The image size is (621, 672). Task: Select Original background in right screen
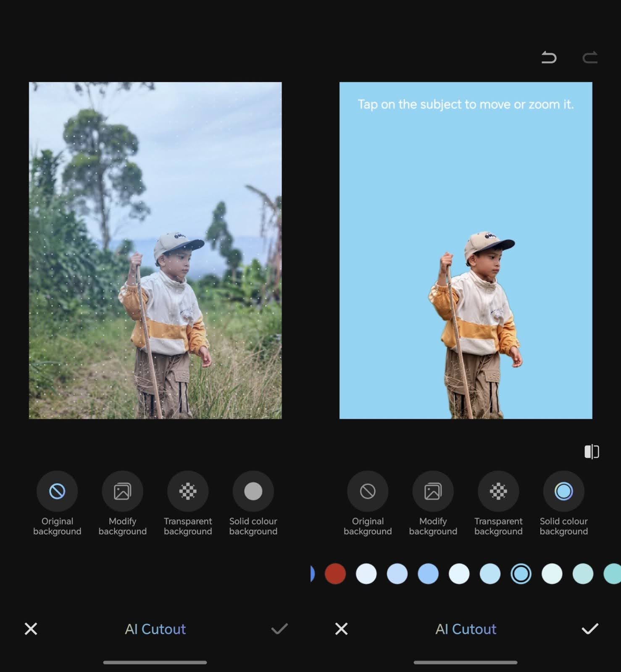click(x=368, y=503)
